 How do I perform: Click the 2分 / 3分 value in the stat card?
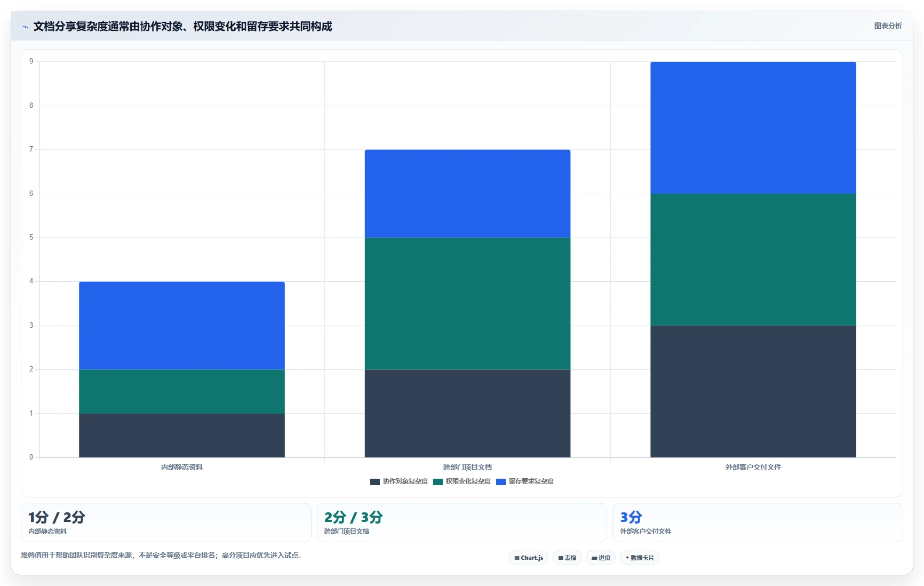(353, 517)
